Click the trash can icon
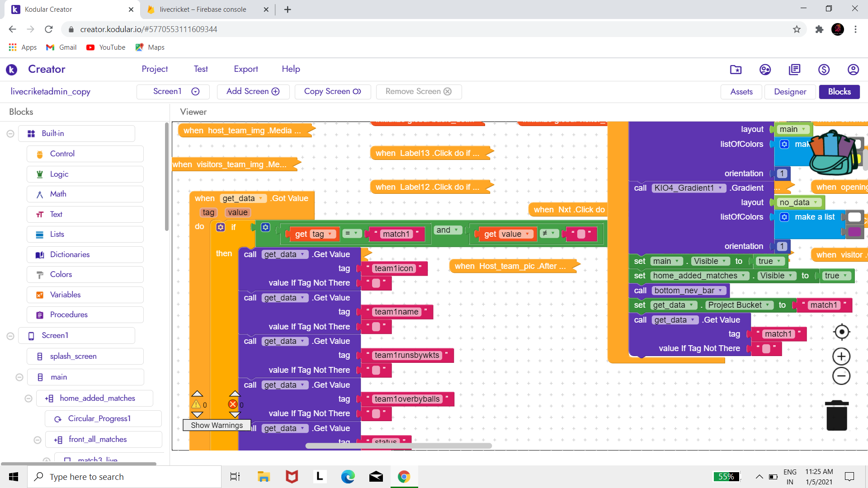 pos(837,415)
